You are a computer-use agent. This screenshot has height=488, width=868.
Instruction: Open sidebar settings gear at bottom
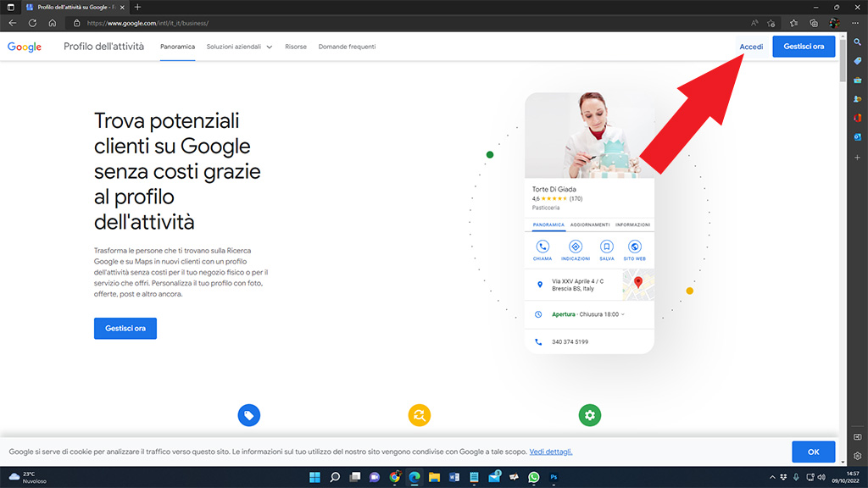(x=858, y=456)
